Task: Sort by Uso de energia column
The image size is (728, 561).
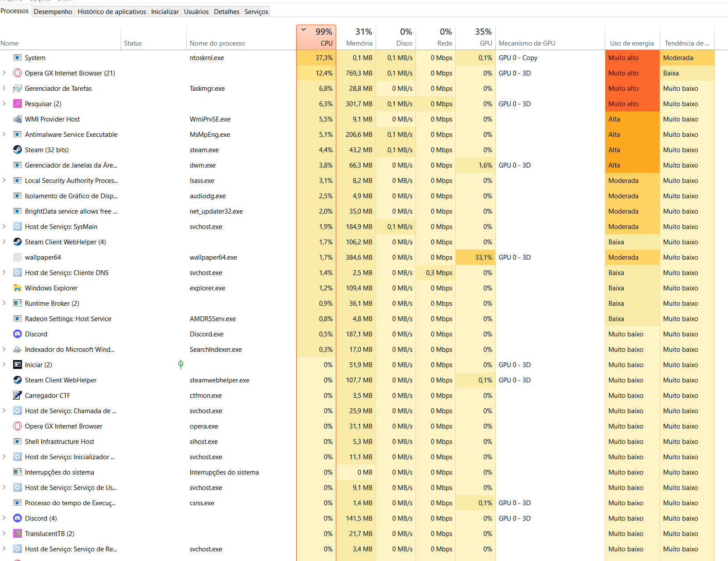Action: click(632, 37)
